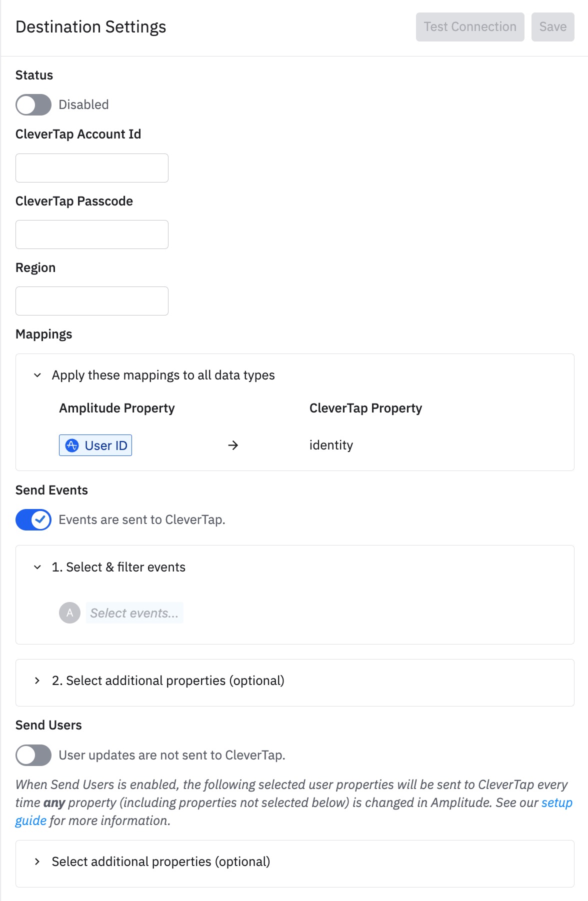The width and height of the screenshot is (588, 901).
Task: Click the 'Amplitude Property' column header
Action: pyautogui.click(x=117, y=408)
